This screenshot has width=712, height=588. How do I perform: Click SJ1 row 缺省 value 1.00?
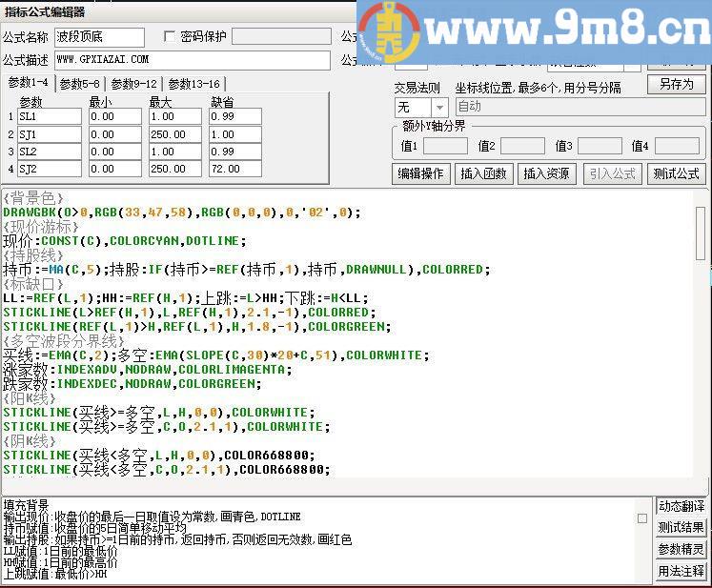pos(235,134)
